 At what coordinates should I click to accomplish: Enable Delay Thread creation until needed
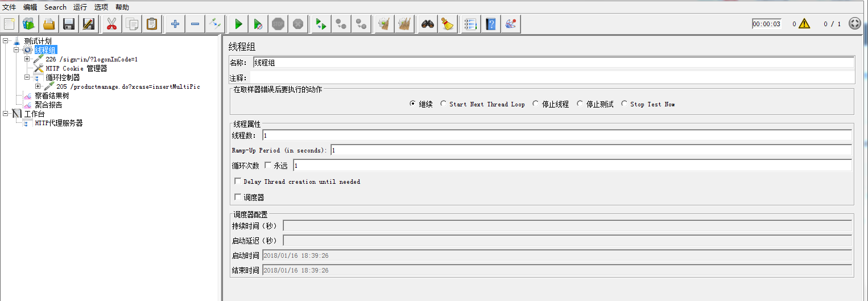point(238,182)
